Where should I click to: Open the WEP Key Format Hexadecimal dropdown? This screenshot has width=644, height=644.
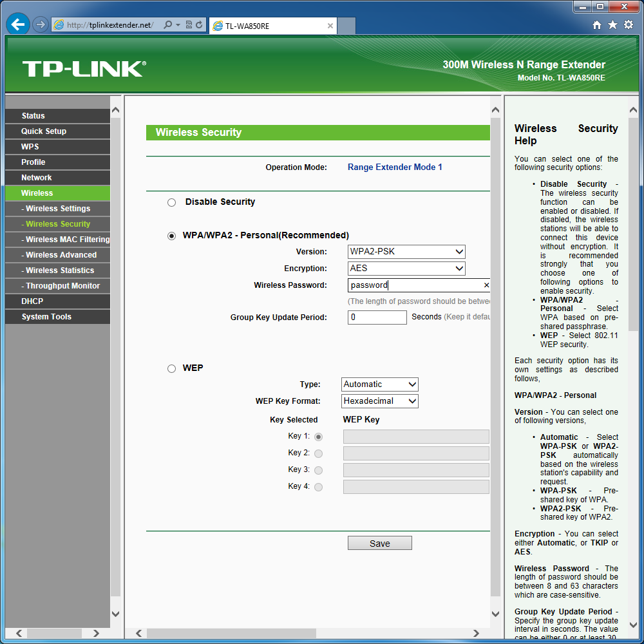pyautogui.click(x=379, y=401)
